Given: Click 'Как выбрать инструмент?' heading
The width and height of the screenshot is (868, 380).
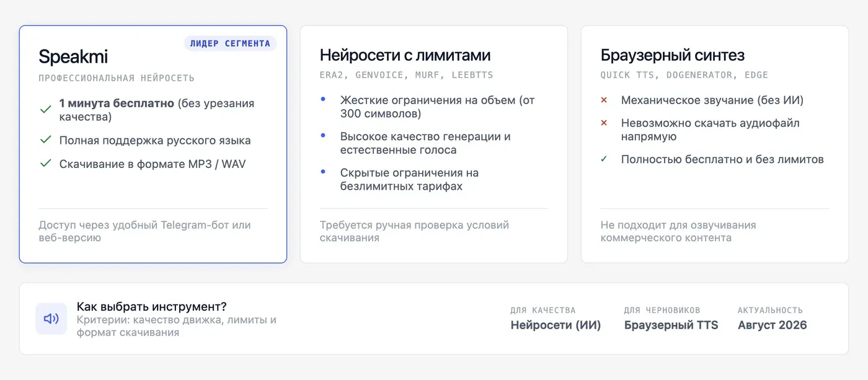Looking at the screenshot, I should click(x=151, y=306).
